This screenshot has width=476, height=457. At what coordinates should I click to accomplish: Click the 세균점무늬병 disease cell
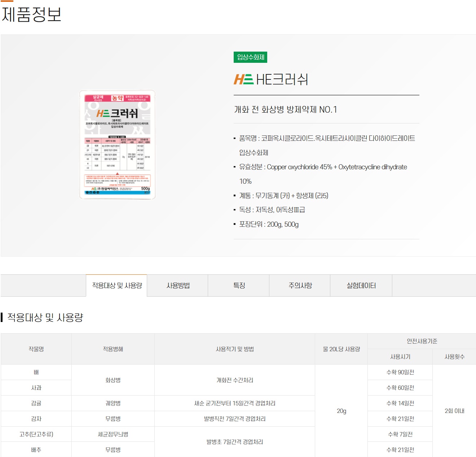(113, 434)
